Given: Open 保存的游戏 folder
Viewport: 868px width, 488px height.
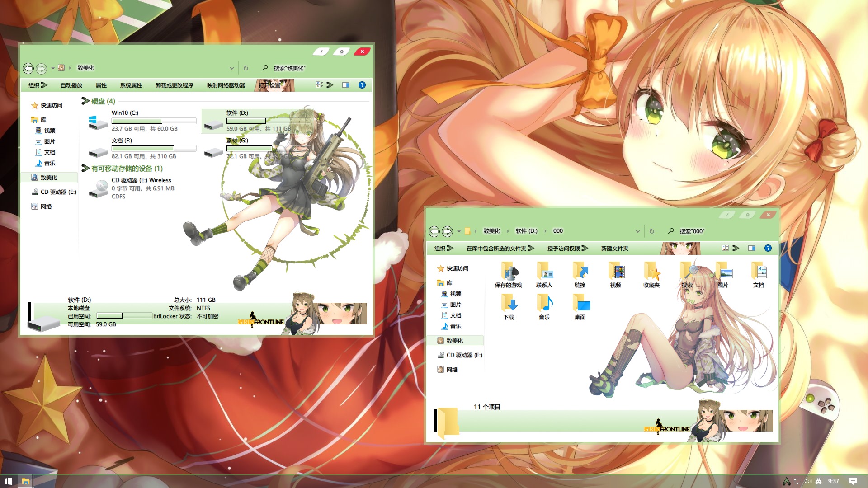Looking at the screenshot, I should (x=509, y=275).
